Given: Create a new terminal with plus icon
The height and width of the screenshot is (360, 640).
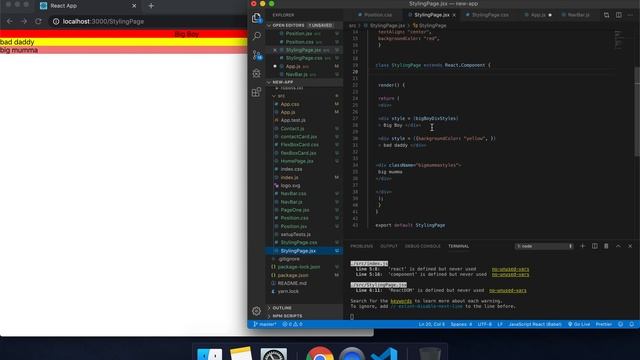Looking at the screenshot, I should (582, 246).
